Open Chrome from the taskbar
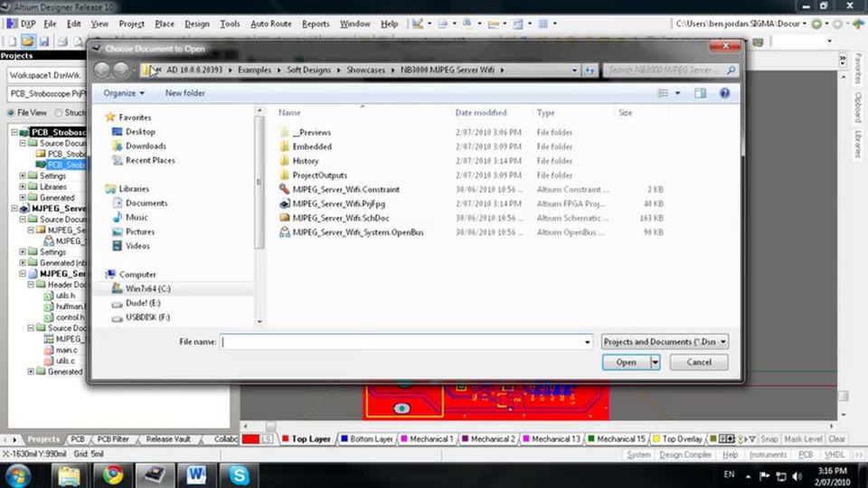This screenshot has height=488, width=868. tap(112, 475)
